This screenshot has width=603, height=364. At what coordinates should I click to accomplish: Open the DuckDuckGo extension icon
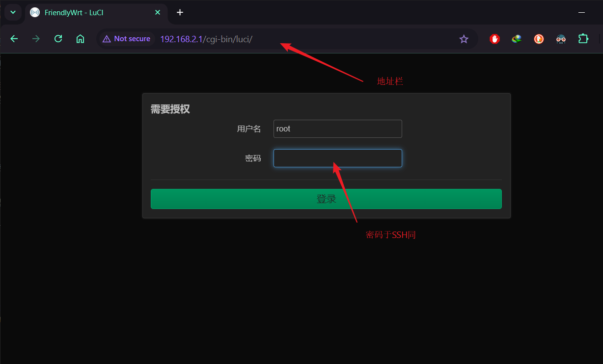539,39
